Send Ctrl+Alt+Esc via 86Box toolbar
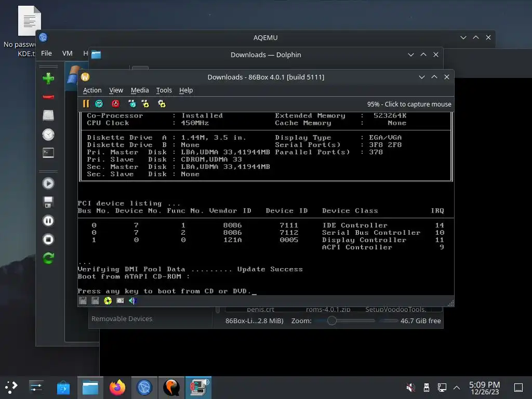The height and width of the screenshot is (399, 532). [x=145, y=104]
